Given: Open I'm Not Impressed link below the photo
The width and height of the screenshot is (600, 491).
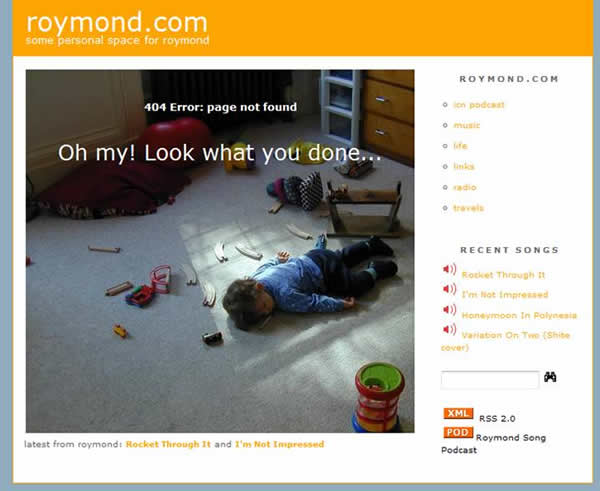Looking at the screenshot, I should tap(279, 444).
